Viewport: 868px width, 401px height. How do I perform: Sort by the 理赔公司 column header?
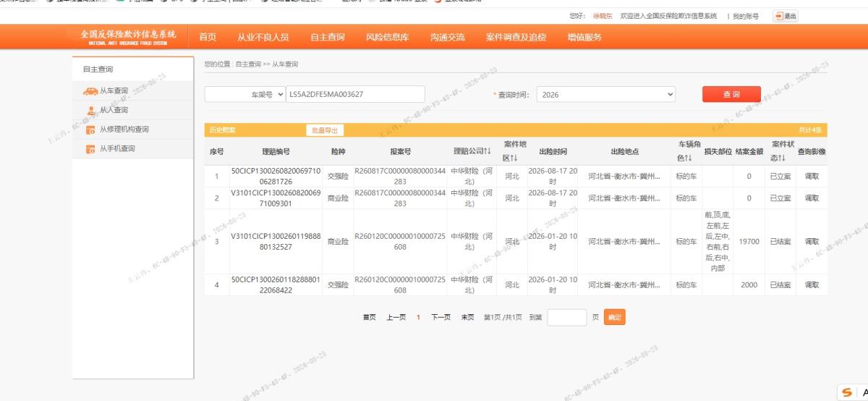472,151
